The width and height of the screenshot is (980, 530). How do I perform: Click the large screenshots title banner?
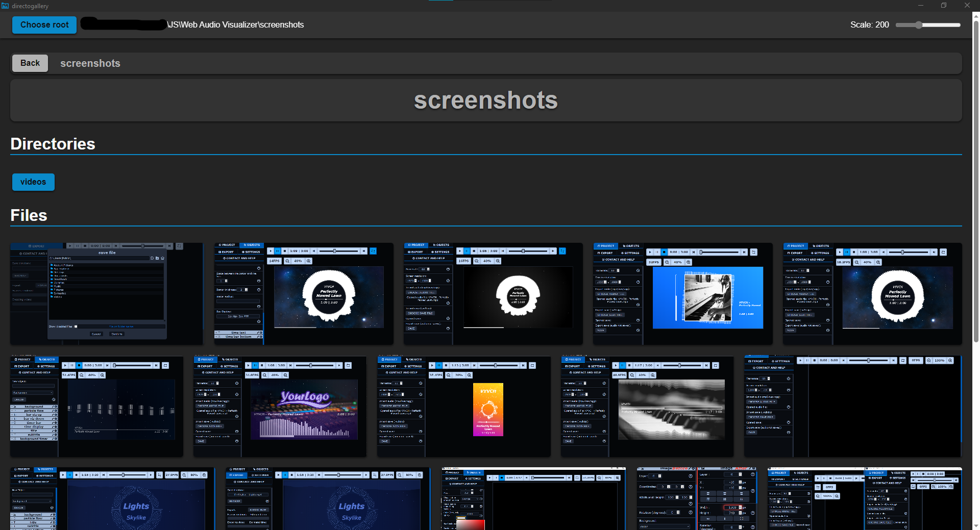point(486,100)
